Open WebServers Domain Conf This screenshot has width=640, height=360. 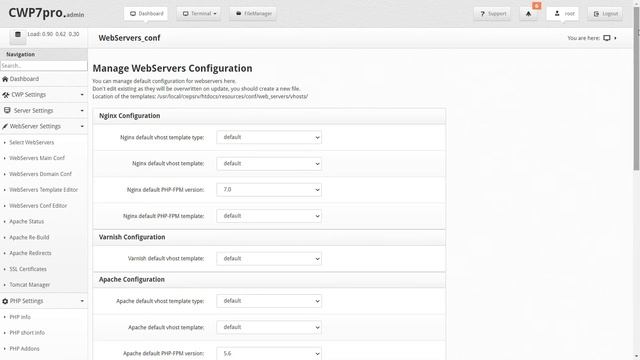pos(40,174)
